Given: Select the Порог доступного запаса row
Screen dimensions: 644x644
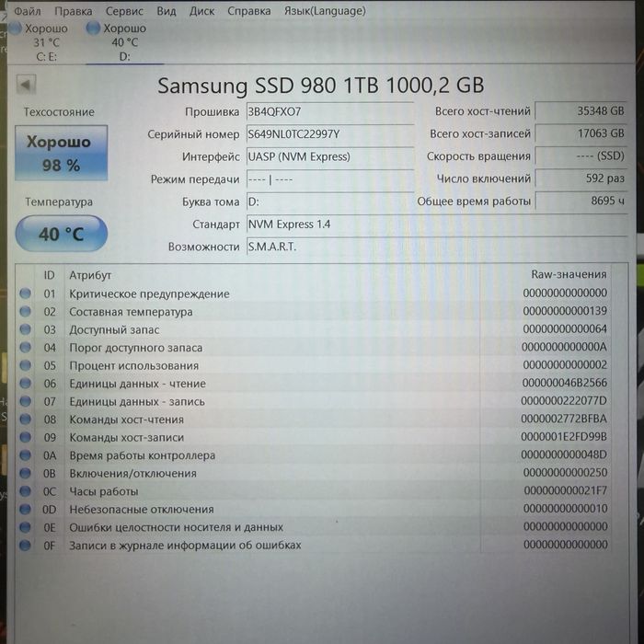Looking at the screenshot, I should pos(314,348).
